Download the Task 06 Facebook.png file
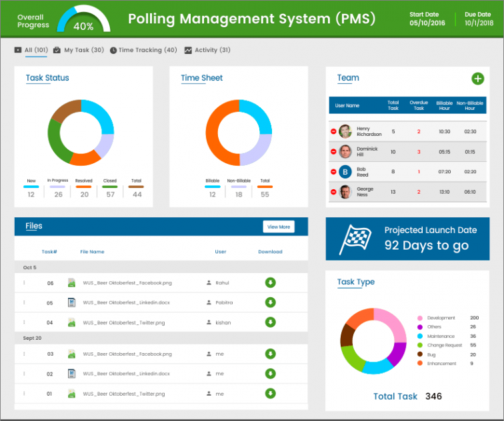The height and width of the screenshot is (421, 504). tap(270, 282)
